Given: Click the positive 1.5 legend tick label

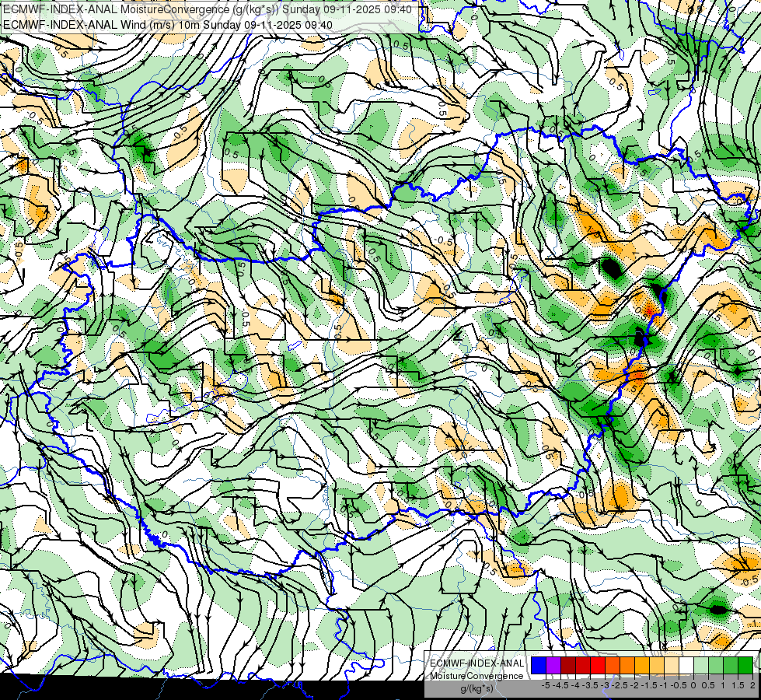Looking at the screenshot, I should coord(738,685).
